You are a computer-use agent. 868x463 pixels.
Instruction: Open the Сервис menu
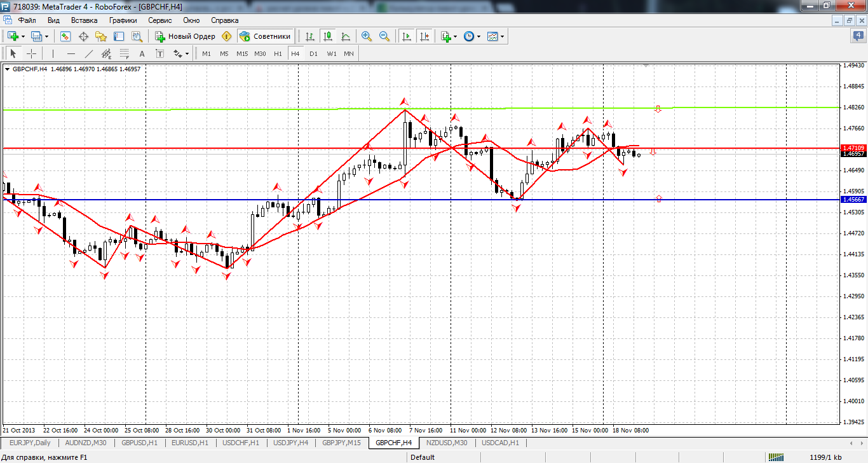pyautogui.click(x=159, y=20)
